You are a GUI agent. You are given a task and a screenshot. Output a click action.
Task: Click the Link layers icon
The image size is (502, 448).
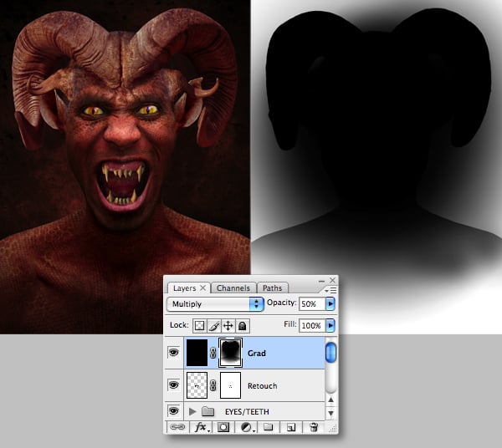click(x=177, y=427)
